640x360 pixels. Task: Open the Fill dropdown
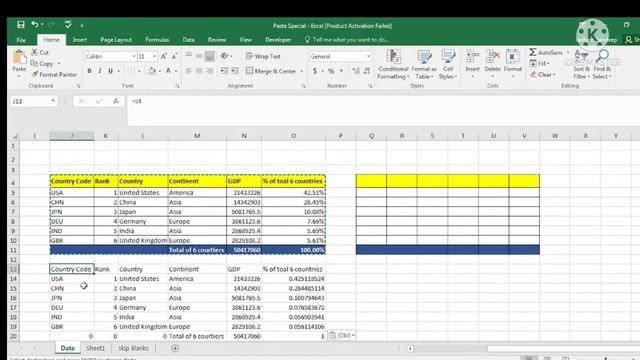pos(540,63)
